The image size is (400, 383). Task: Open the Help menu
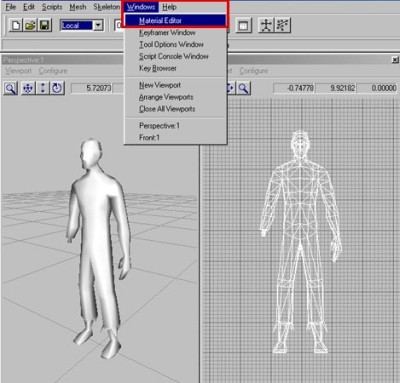tap(169, 7)
